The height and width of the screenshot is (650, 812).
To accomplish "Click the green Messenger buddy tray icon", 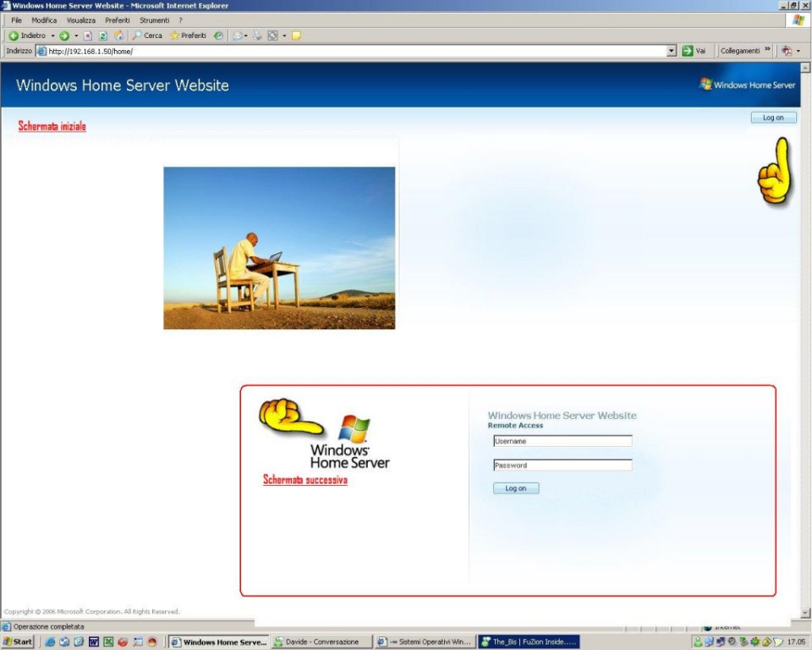I will coord(698,642).
